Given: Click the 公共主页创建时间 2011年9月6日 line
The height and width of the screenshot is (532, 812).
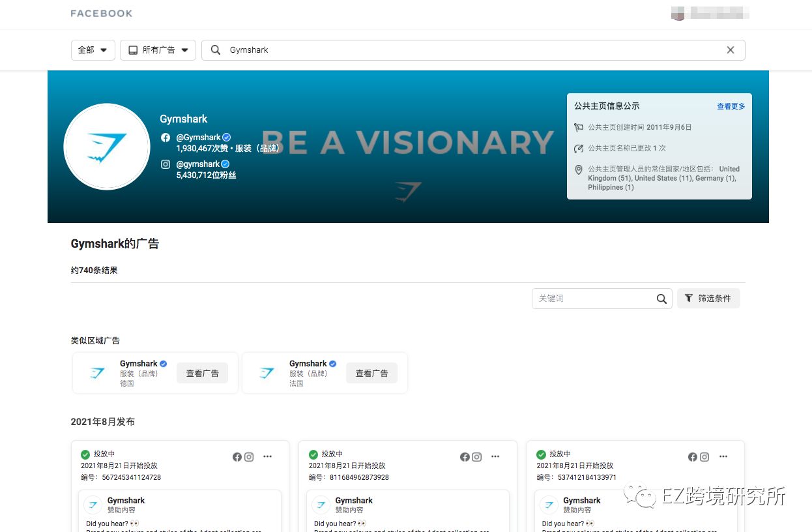Looking at the screenshot, I should pos(640,128).
